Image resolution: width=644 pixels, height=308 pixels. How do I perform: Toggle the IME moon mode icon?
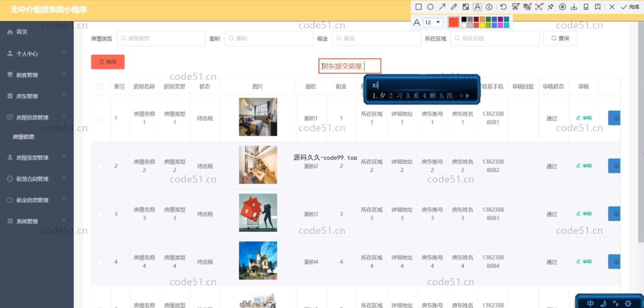click(603, 303)
